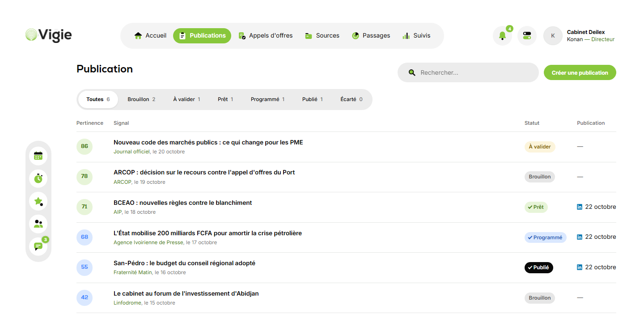Screen dimensions: 644x322
Task: Click the K user avatar
Action: (553, 36)
